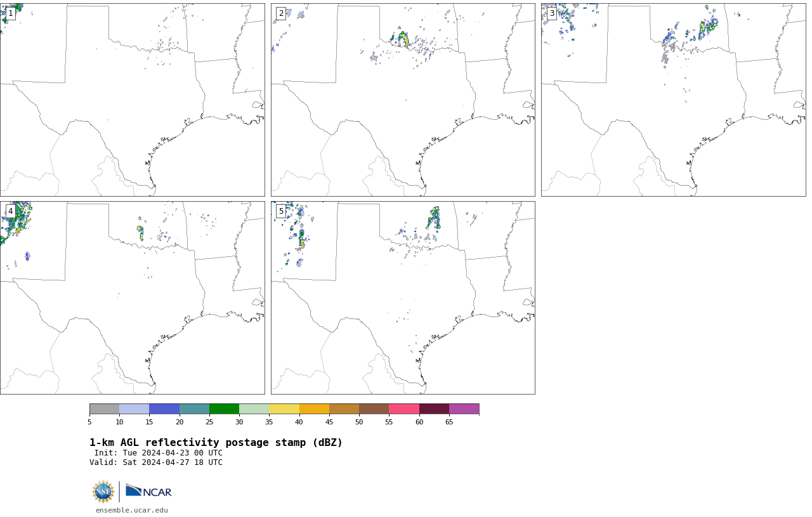Click the colorbar tick label 5
Viewport: 812px width, 517px height.
89,422
